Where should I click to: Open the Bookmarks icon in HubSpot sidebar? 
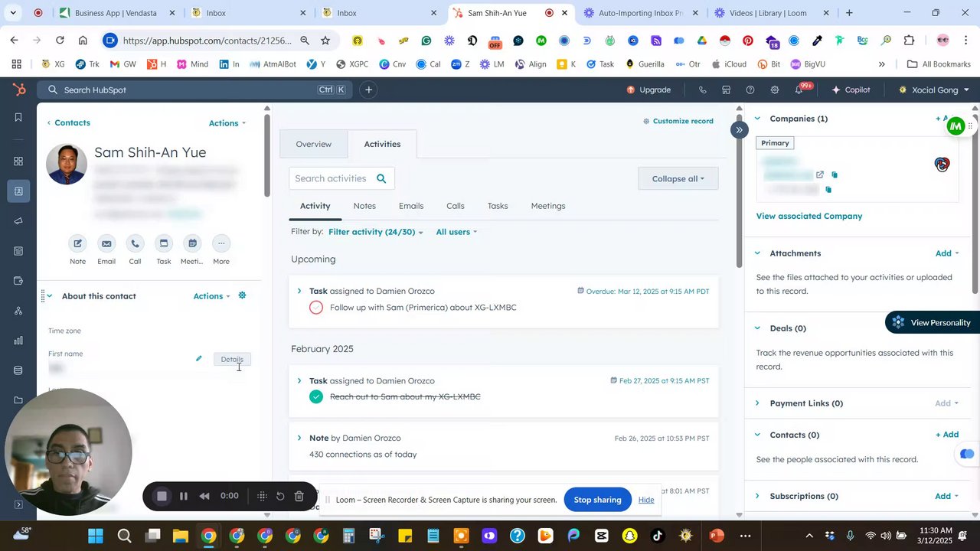pyautogui.click(x=18, y=117)
